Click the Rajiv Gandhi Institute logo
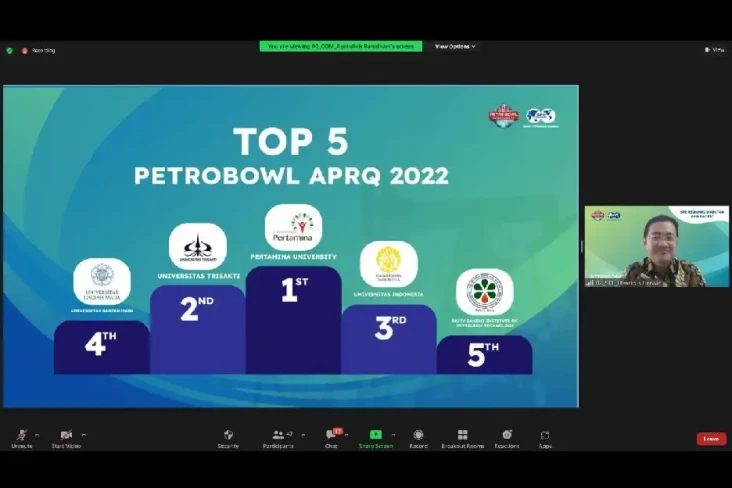This screenshot has height=488, width=732. [485, 292]
